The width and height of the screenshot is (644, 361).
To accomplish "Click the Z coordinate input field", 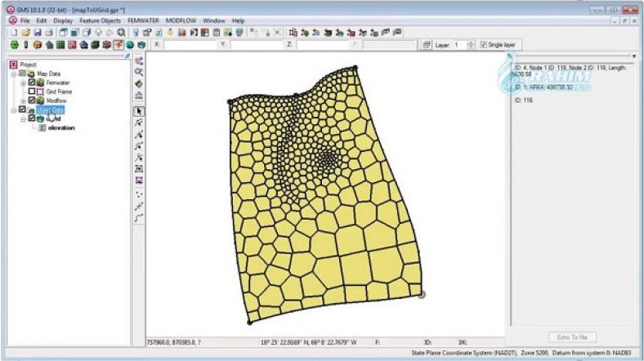I will [x=323, y=44].
